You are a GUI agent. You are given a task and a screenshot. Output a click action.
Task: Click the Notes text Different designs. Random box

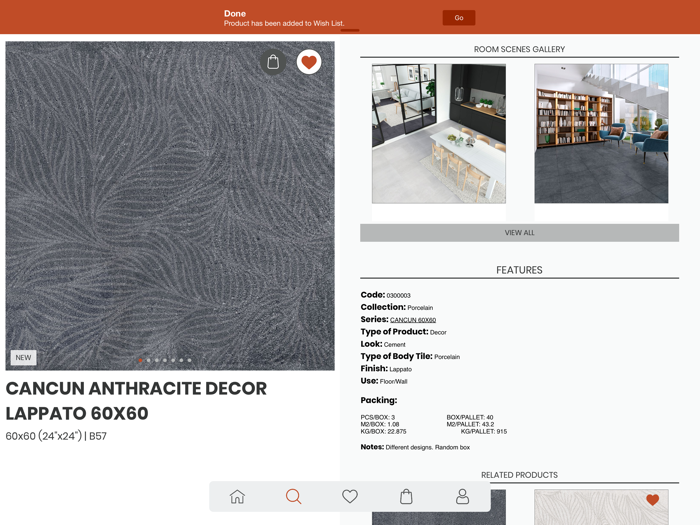[x=428, y=447]
